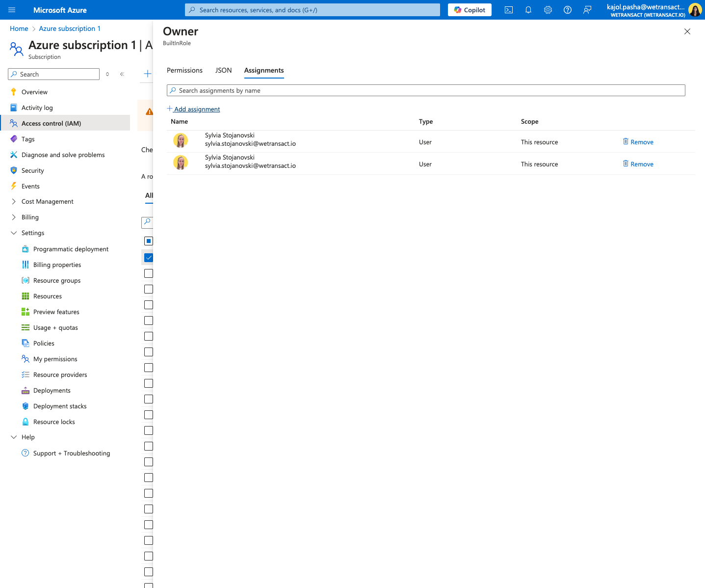Image resolution: width=705 pixels, height=588 pixels.
Task: Click the account avatar picture
Action: click(x=695, y=10)
